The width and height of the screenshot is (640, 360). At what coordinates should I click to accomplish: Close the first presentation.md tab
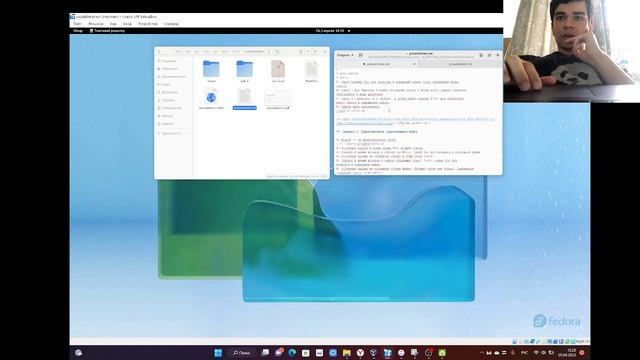pyautogui.click(x=414, y=64)
